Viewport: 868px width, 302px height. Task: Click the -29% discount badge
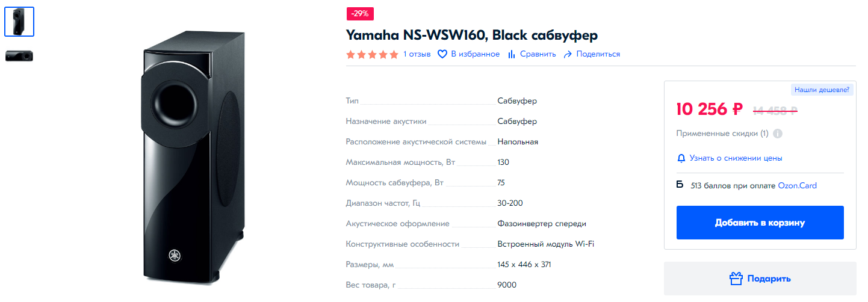click(x=360, y=13)
